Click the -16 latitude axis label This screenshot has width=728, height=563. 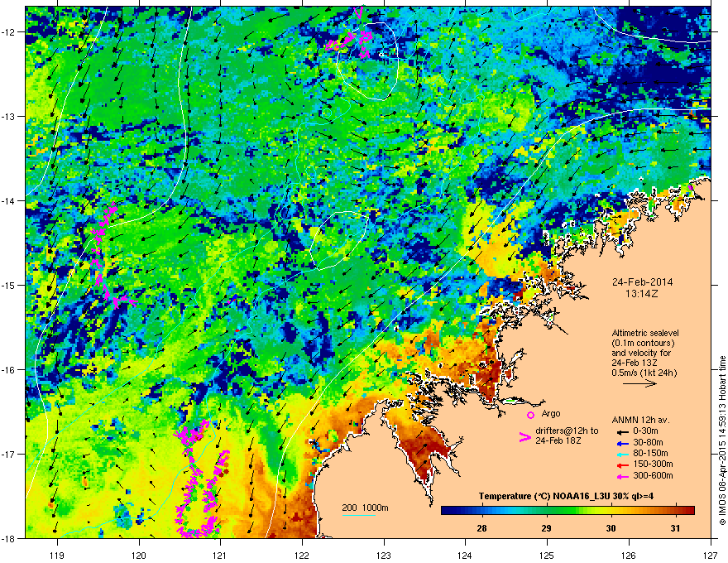tap(10, 370)
